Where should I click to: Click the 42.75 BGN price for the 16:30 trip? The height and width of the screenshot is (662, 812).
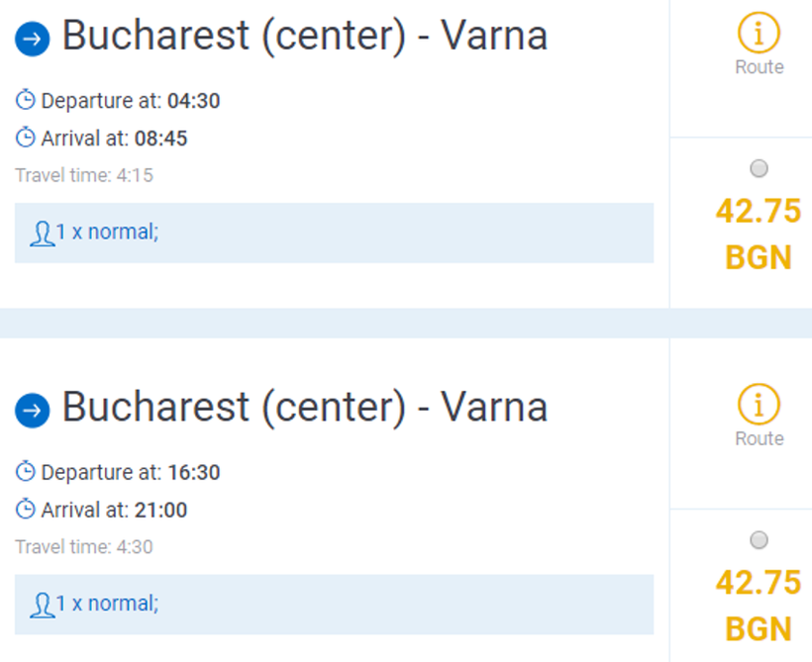[x=759, y=605]
